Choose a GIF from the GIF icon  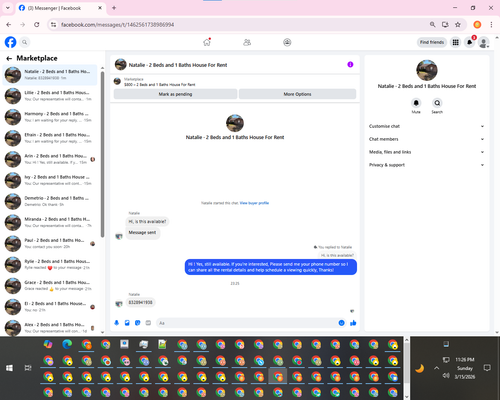tap(148, 323)
